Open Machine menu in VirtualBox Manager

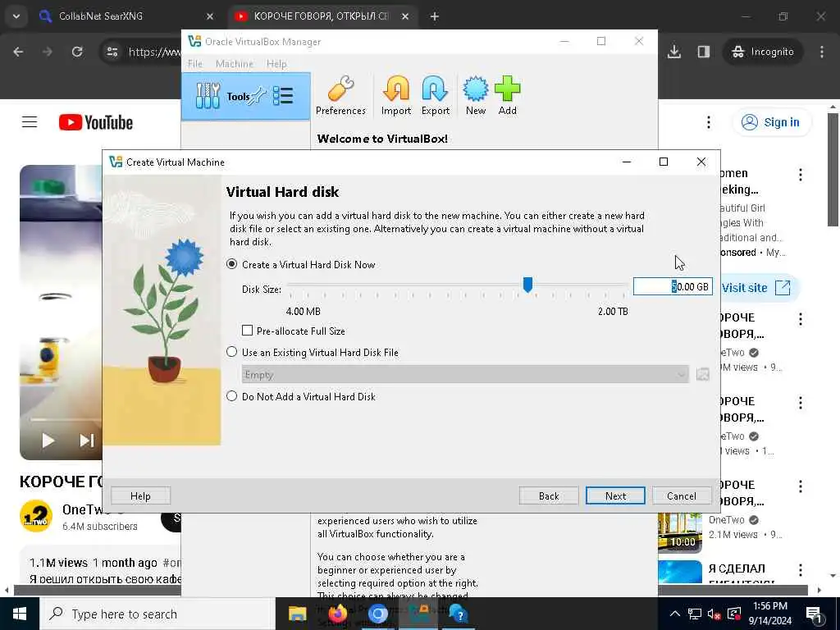[234, 64]
